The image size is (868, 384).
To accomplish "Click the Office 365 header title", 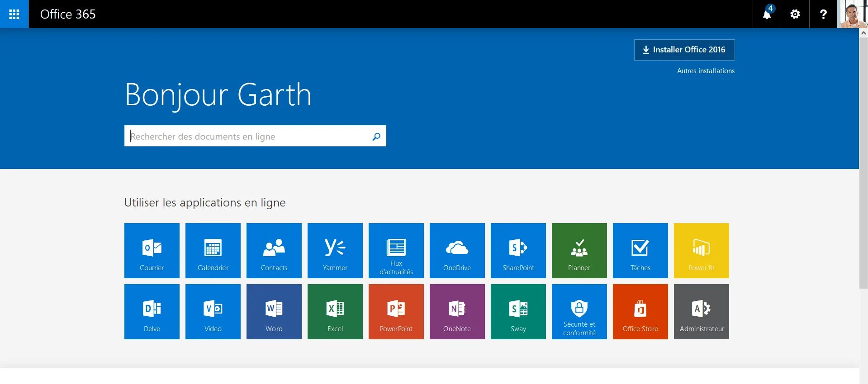I will coord(68,14).
